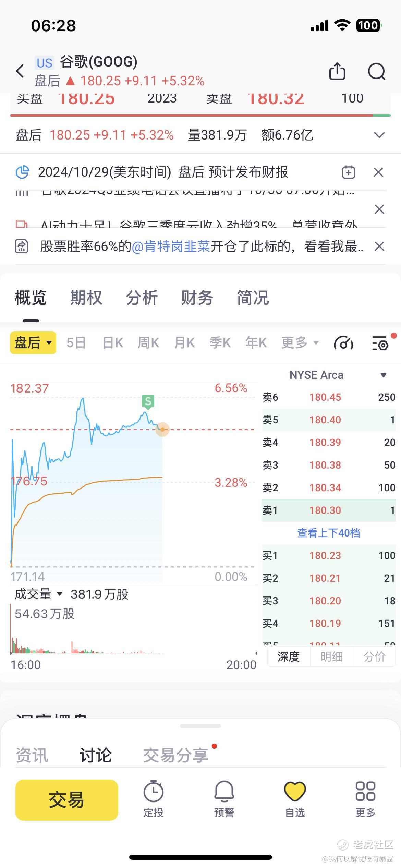Open the 更多 chart period dropdown
The image size is (401, 868).
coord(300,343)
